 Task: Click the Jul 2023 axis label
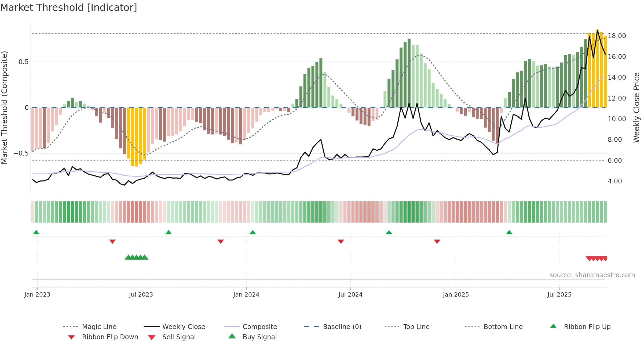coord(141,294)
